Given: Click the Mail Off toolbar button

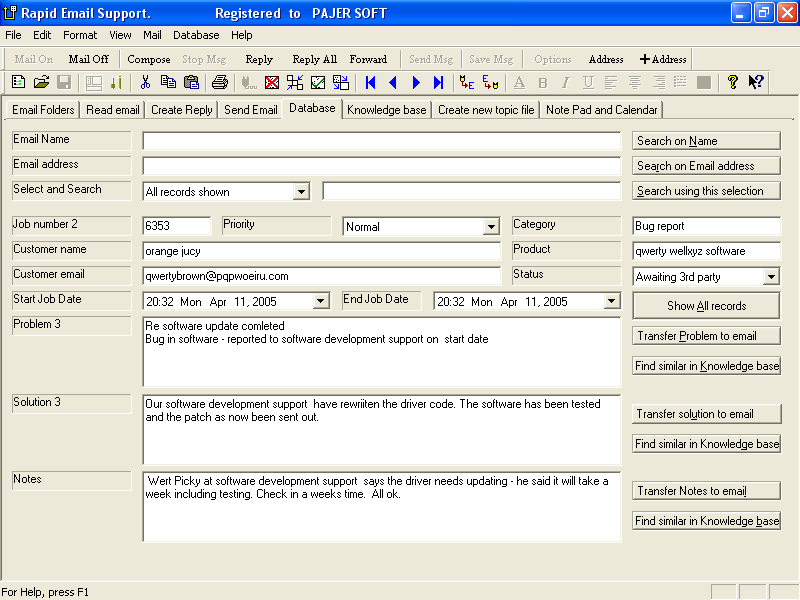Looking at the screenshot, I should point(88,59).
